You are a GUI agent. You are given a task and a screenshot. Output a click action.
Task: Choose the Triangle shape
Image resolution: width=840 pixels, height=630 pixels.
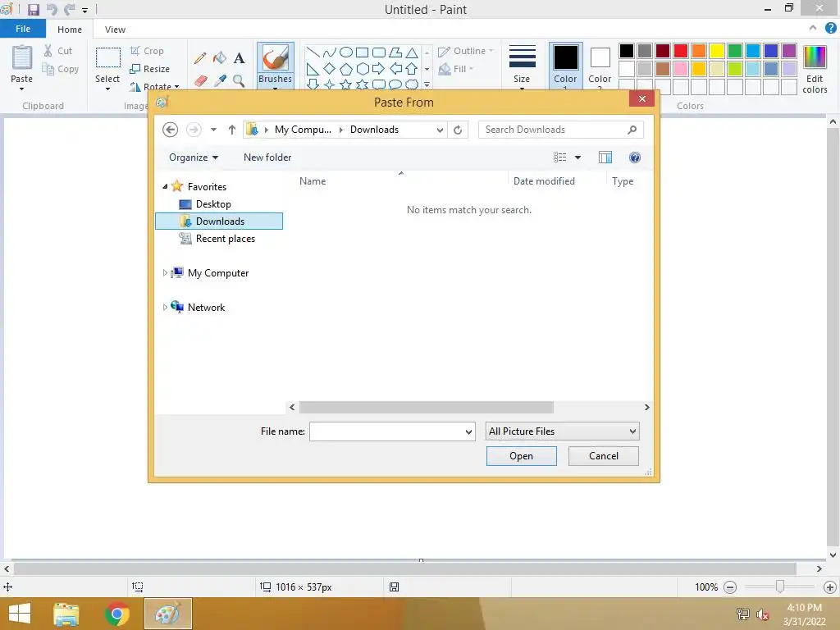pyautogui.click(x=412, y=52)
